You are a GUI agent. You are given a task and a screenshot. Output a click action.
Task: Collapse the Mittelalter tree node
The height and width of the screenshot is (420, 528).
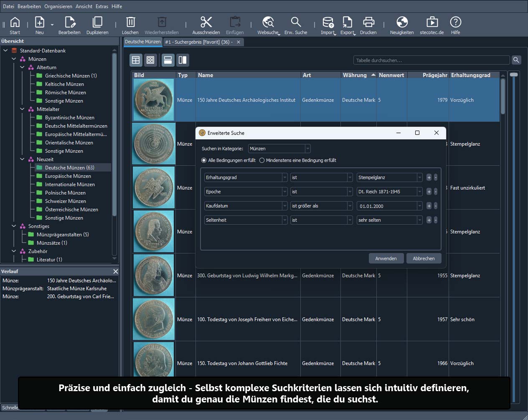(x=22, y=109)
